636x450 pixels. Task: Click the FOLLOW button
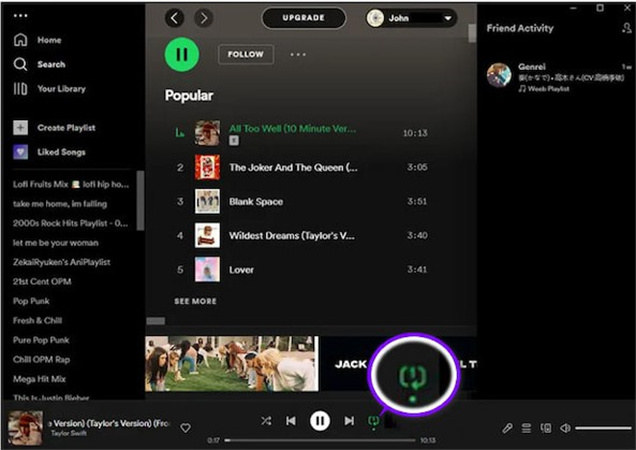pyautogui.click(x=246, y=54)
